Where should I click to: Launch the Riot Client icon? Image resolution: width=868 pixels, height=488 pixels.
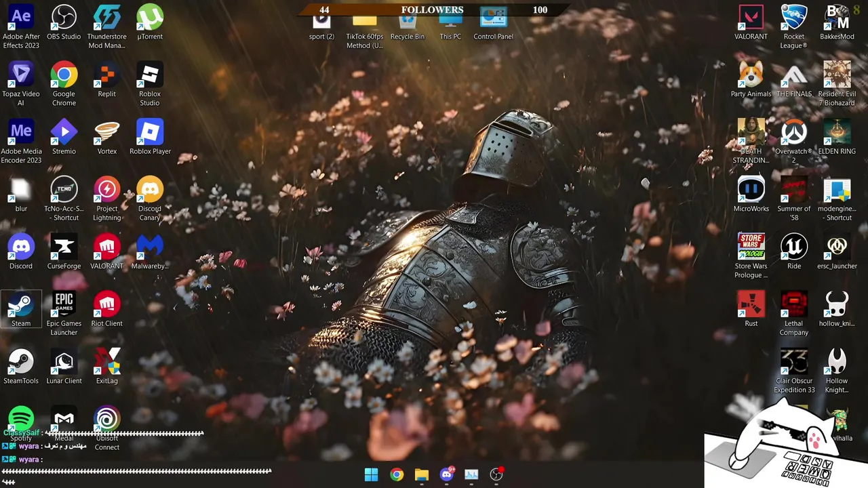click(106, 309)
